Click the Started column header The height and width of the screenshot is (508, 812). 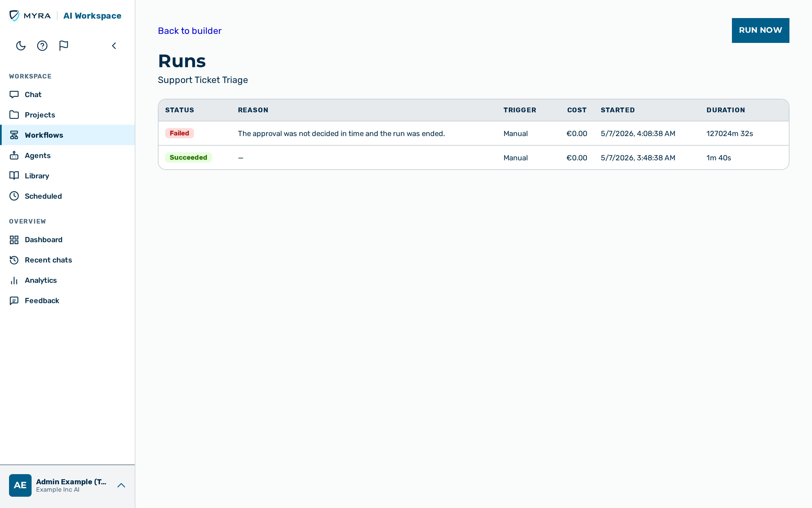[x=617, y=110]
